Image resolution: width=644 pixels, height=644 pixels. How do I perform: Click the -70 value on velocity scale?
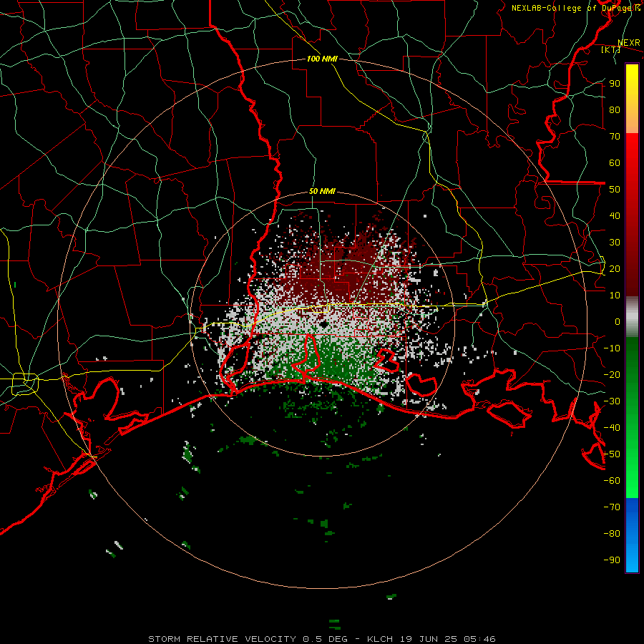tap(612, 507)
